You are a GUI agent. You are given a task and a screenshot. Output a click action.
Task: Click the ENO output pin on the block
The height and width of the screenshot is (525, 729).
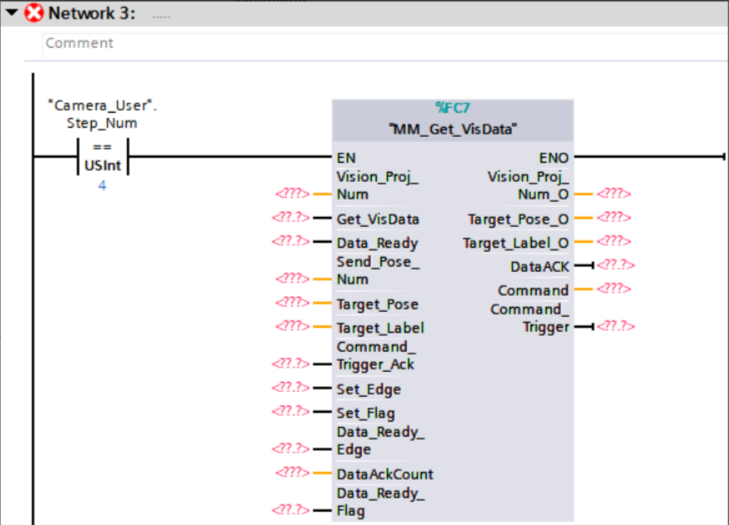point(554,157)
